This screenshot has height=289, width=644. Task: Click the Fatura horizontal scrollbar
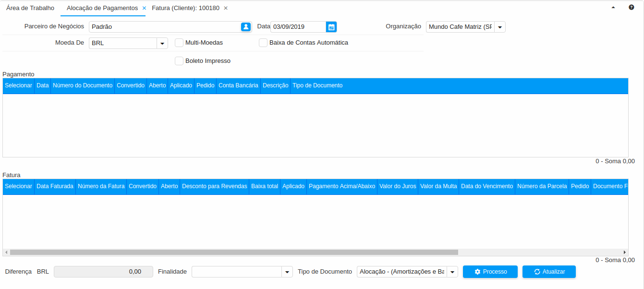tap(234, 252)
